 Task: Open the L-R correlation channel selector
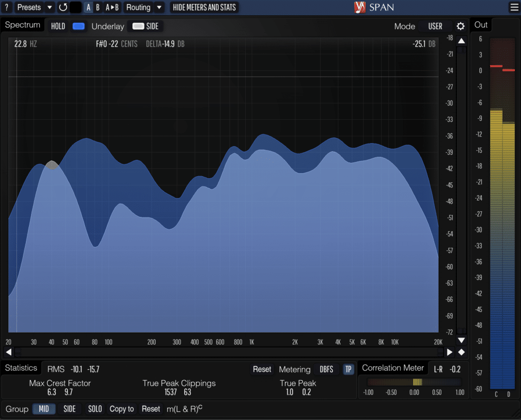pyautogui.click(x=438, y=369)
